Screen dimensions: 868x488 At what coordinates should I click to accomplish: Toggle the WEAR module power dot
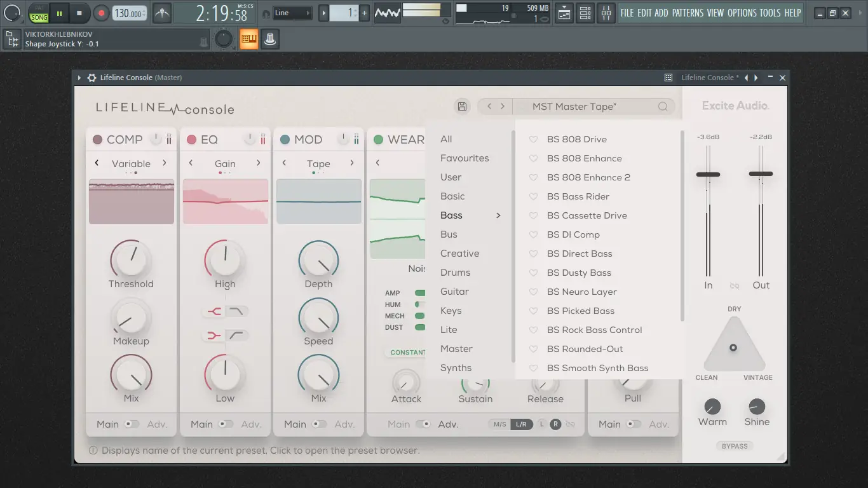coord(378,140)
